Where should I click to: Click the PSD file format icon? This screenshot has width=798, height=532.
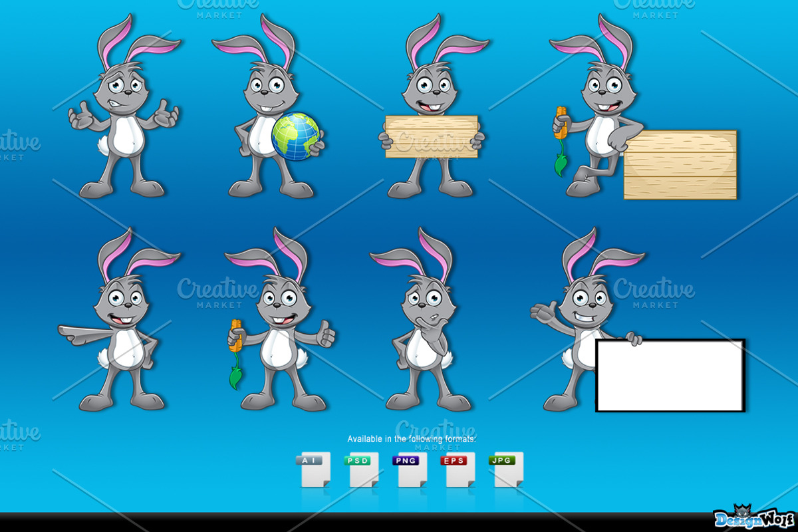pos(361,470)
